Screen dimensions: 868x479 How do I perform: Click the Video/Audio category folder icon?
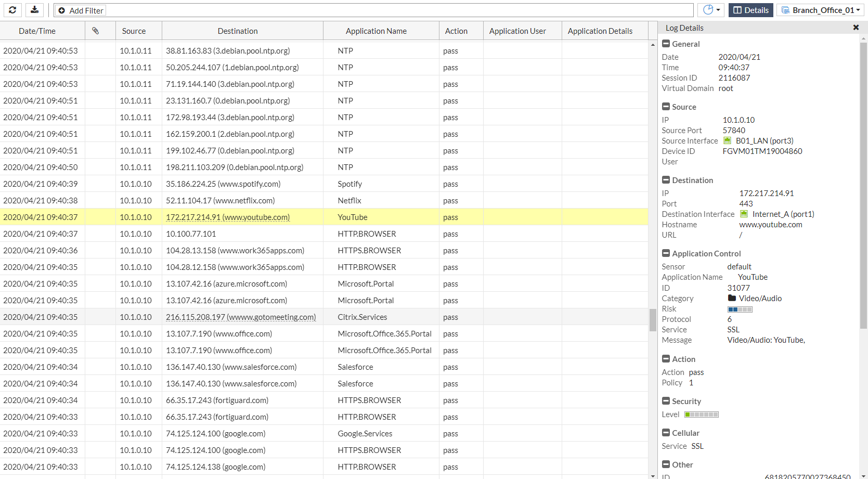pyautogui.click(x=732, y=298)
